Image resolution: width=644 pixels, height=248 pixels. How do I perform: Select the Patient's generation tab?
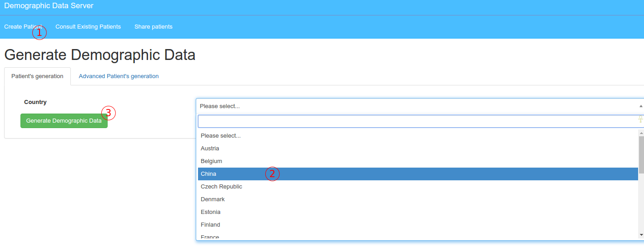(x=37, y=76)
